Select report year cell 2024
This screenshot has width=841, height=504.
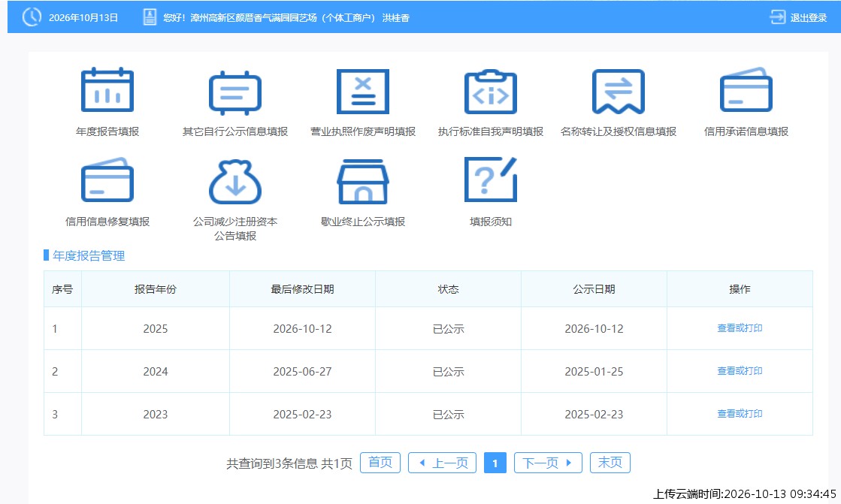tap(156, 372)
